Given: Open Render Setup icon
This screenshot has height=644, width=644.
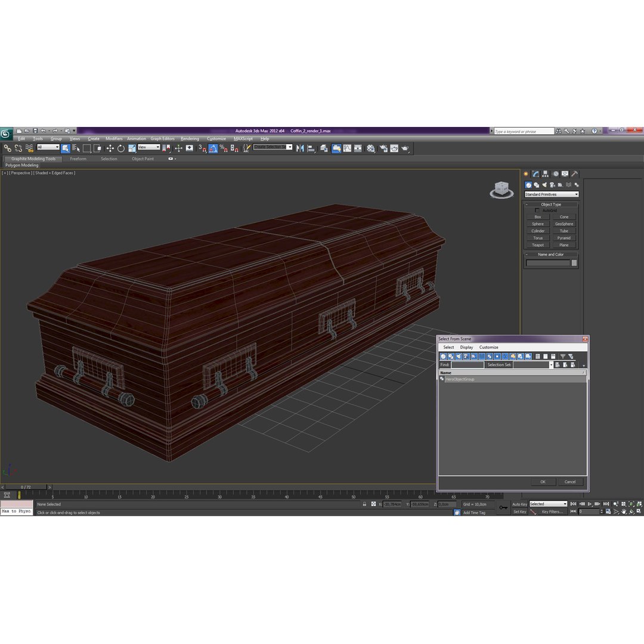Looking at the screenshot, I should 383,148.
